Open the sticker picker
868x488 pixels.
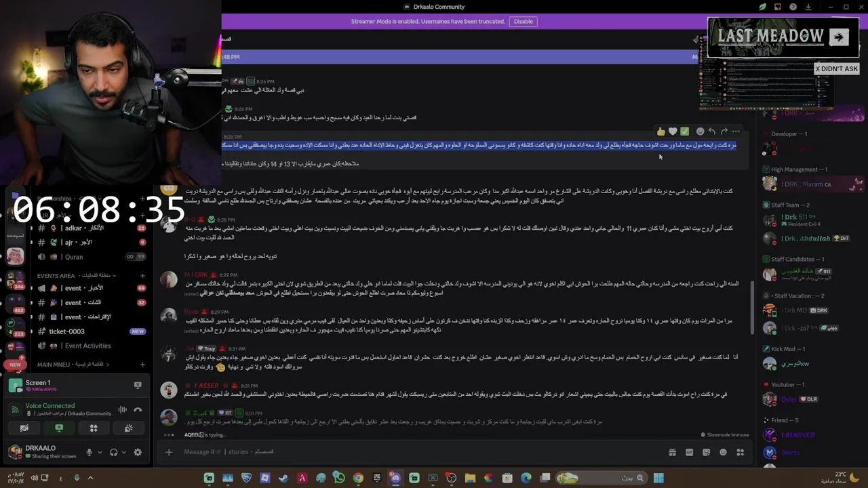[706, 452]
